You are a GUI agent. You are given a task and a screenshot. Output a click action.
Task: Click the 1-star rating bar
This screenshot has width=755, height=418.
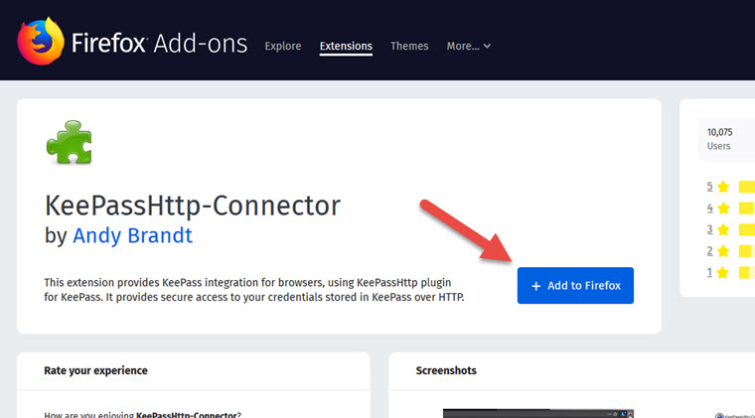(747, 273)
